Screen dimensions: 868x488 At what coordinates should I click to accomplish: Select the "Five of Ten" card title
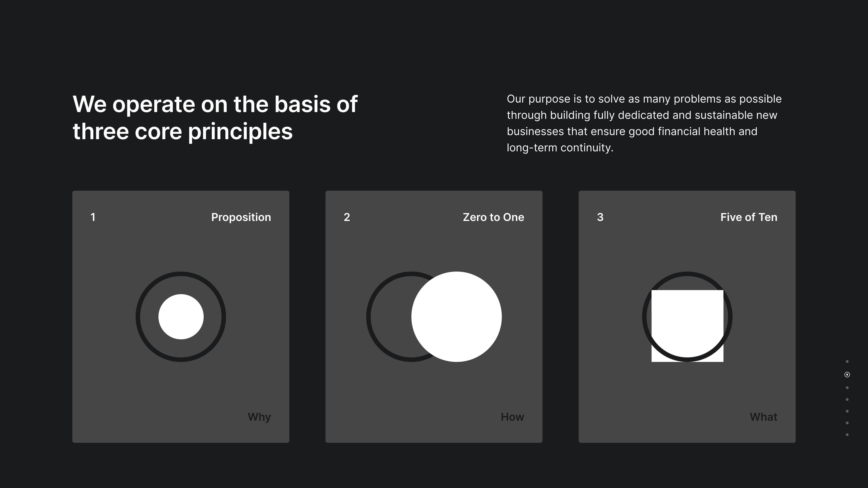click(x=749, y=217)
